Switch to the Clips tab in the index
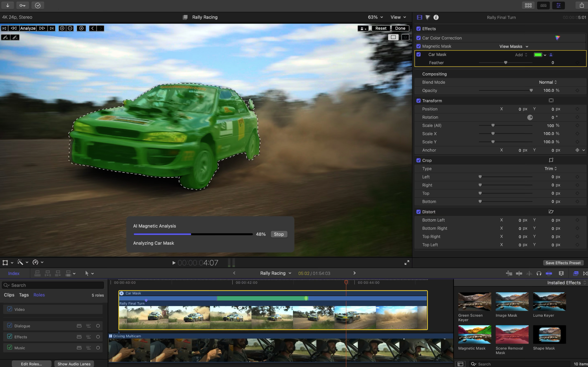Viewport: 588px width, 367px height. [x=9, y=295]
